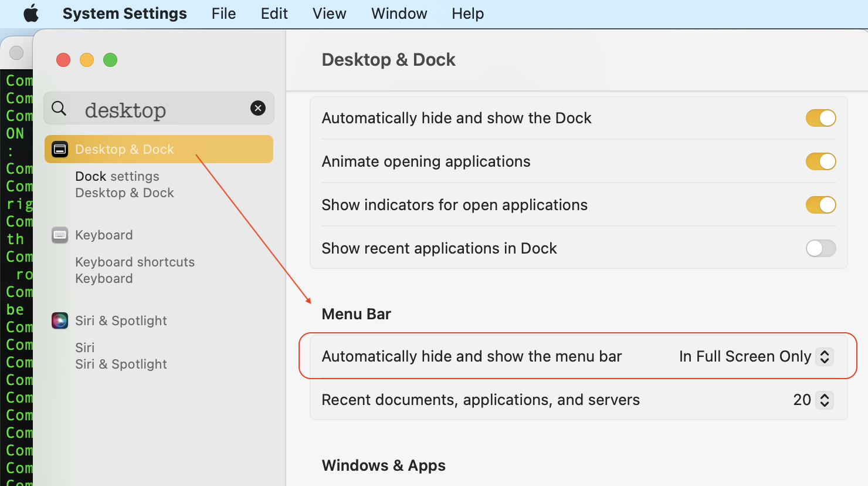The image size is (868, 486).
Task: Open the Help menu
Action: point(467,13)
